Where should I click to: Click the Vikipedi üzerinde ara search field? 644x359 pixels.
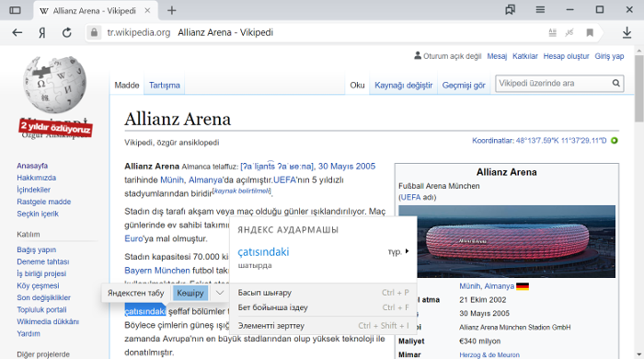(553, 84)
